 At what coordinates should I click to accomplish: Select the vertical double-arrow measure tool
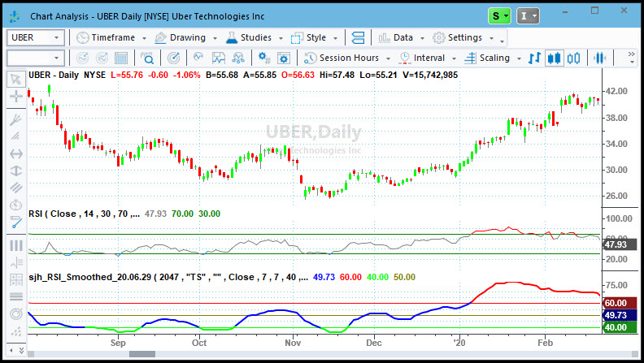15,171
